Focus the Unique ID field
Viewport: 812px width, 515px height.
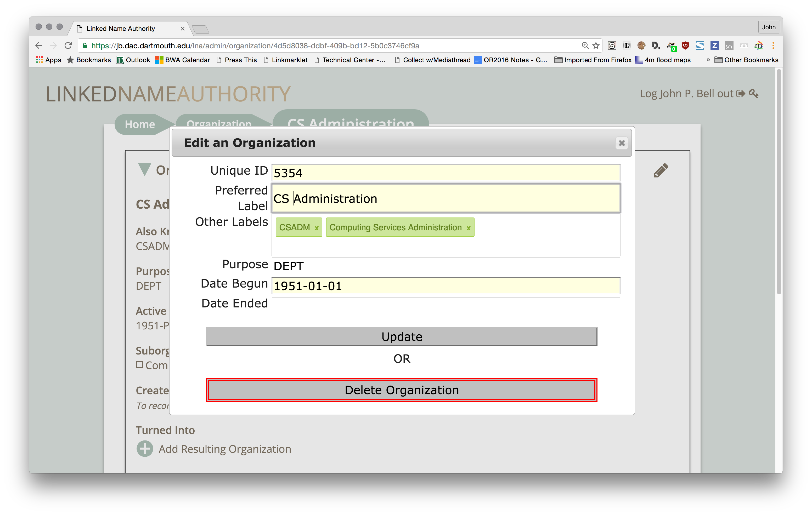click(x=446, y=173)
